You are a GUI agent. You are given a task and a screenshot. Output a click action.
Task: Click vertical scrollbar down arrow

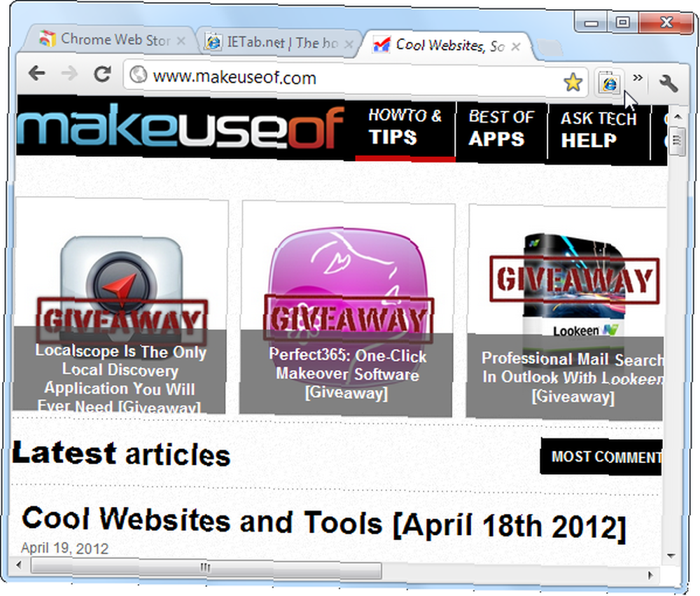[x=671, y=556]
